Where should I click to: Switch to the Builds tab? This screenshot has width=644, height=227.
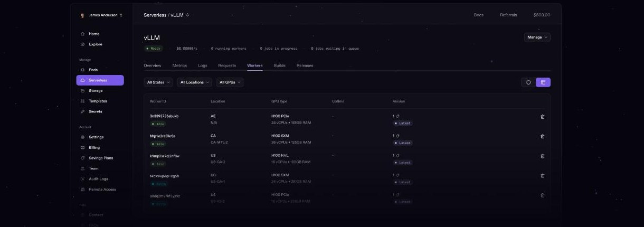click(280, 65)
